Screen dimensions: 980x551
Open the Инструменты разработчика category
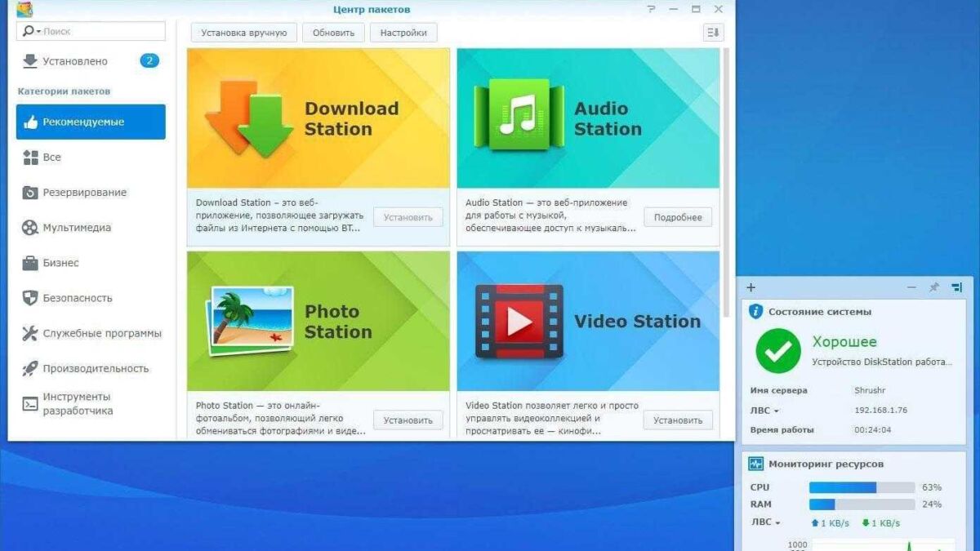[x=91, y=403]
